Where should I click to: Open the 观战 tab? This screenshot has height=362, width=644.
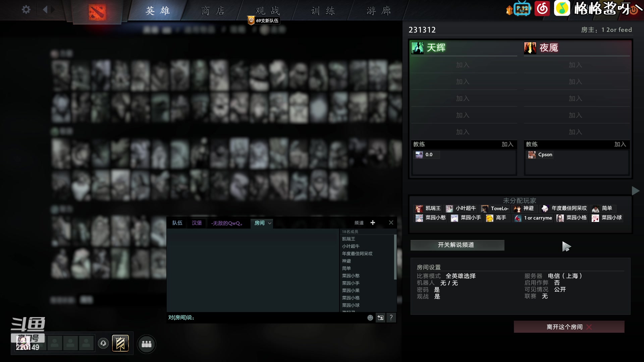267,11
